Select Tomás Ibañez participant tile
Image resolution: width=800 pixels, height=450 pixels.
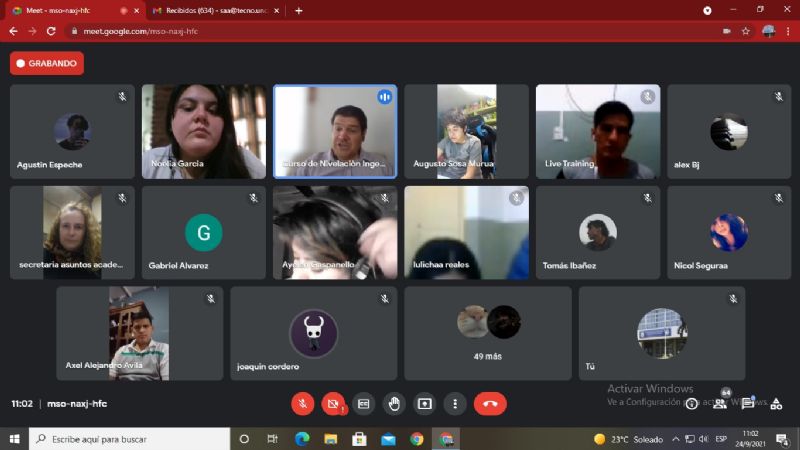pyautogui.click(x=598, y=233)
